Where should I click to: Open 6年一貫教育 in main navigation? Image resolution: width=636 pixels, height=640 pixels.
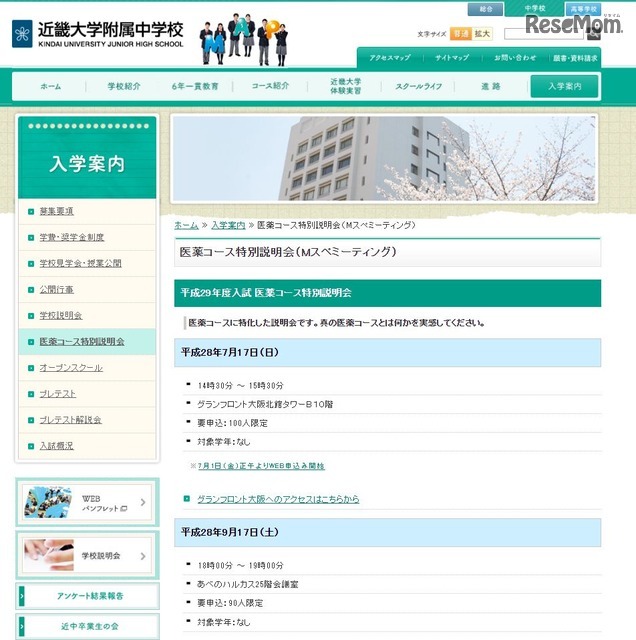[195, 87]
